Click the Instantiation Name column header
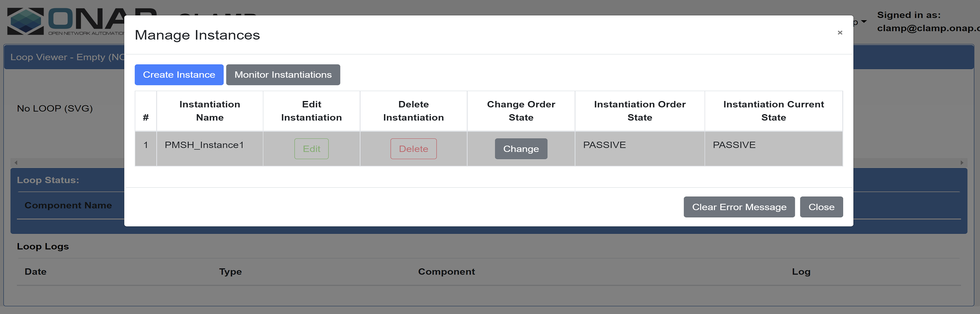 tap(210, 111)
